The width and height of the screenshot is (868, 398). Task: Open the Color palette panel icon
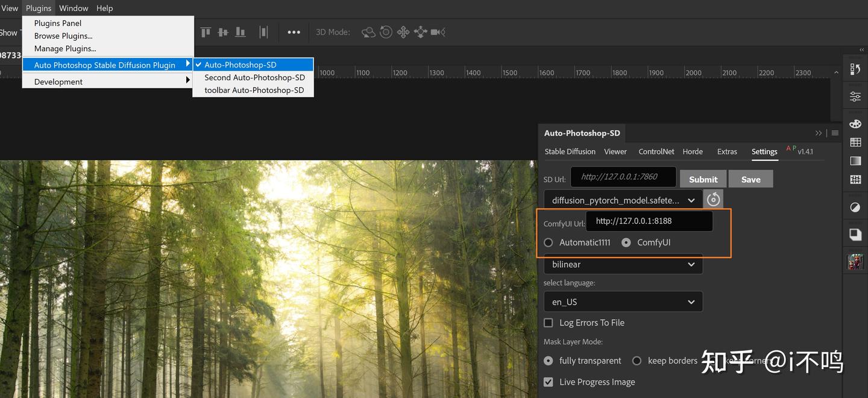click(x=855, y=124)
